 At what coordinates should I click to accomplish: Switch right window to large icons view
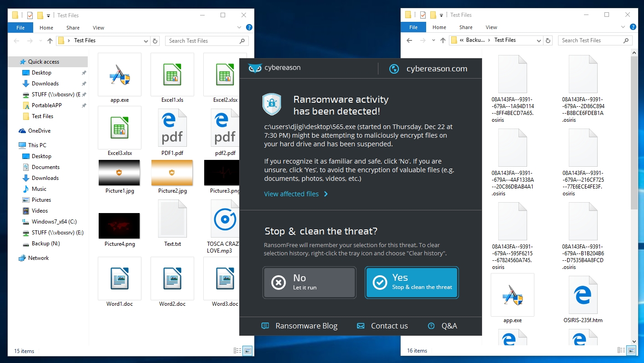(632, 350)
